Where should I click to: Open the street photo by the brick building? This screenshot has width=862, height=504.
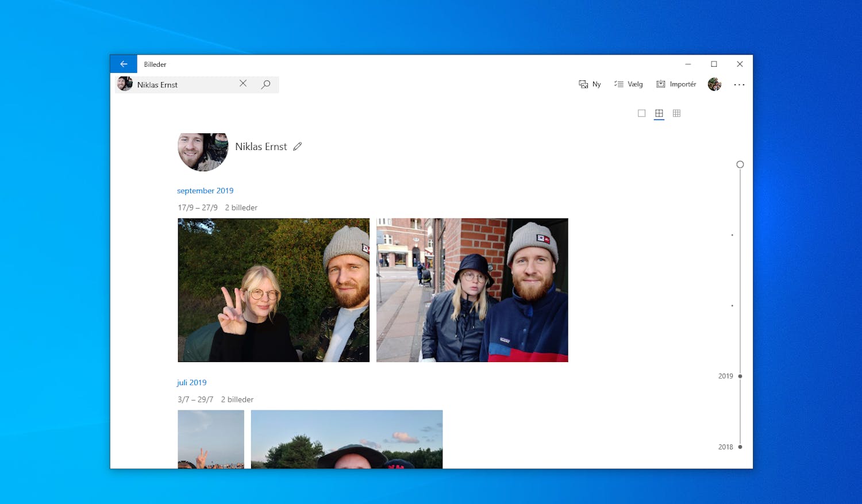coord(471,290)
